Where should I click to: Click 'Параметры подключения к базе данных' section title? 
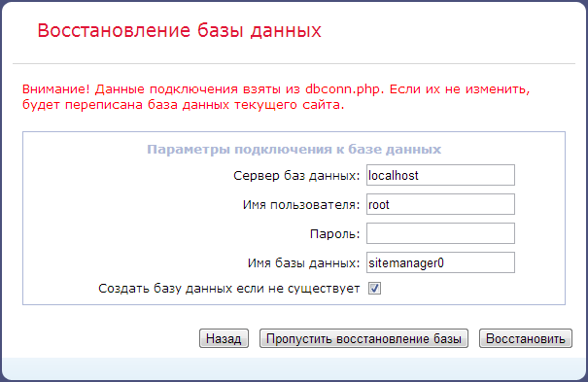294,149
